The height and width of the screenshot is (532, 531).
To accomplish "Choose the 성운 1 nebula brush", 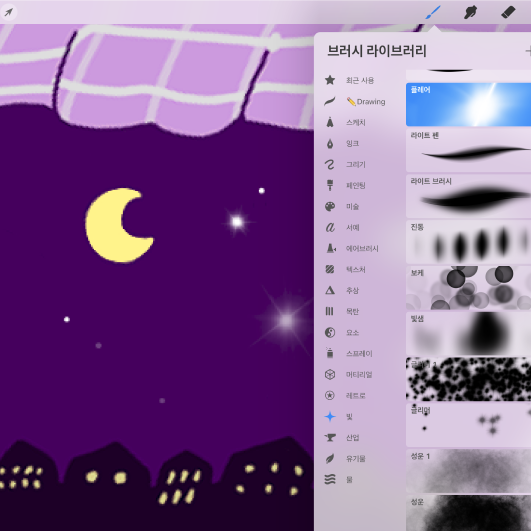I will tap(469, 471).
